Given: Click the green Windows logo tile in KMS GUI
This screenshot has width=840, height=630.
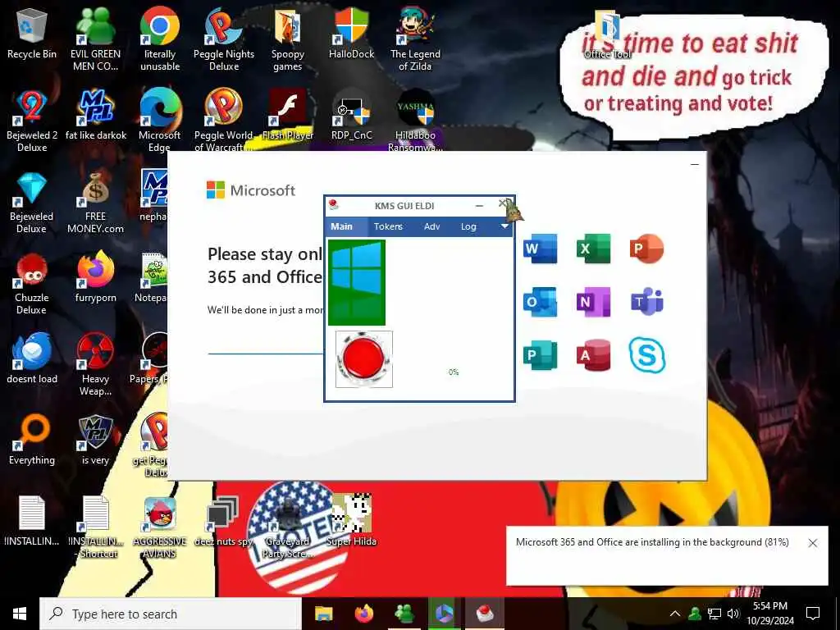Looking at the screenshot, I should tap(357, 282).
